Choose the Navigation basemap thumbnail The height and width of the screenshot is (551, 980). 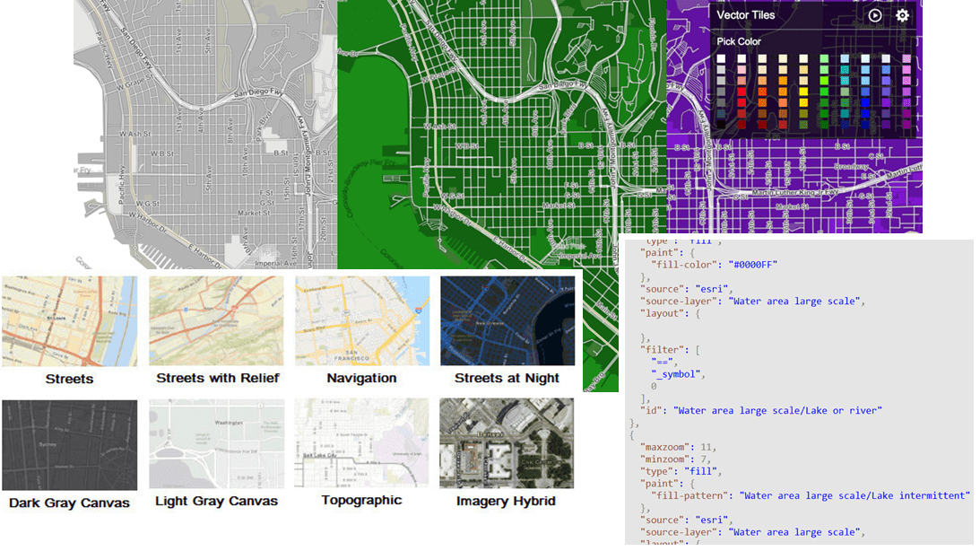(361, 320)
